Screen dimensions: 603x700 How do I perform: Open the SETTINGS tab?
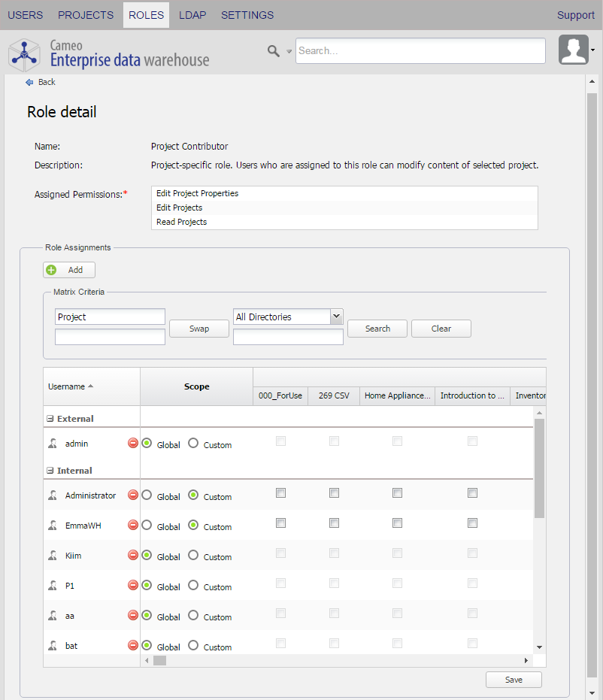pyautogui.click(x=247, y=15)
